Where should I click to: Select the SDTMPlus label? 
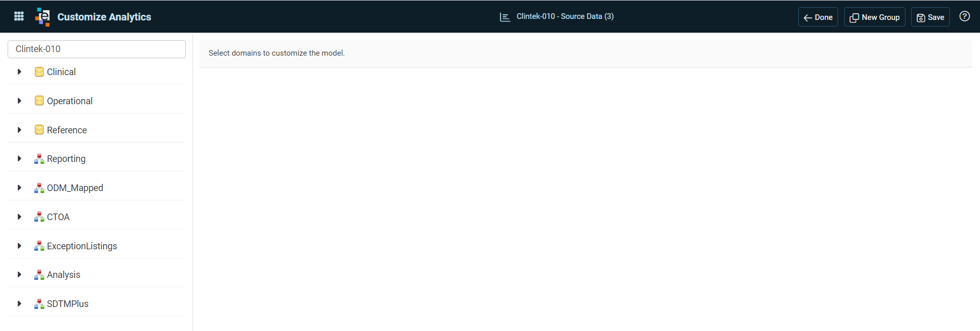click(x=68, y=304)
